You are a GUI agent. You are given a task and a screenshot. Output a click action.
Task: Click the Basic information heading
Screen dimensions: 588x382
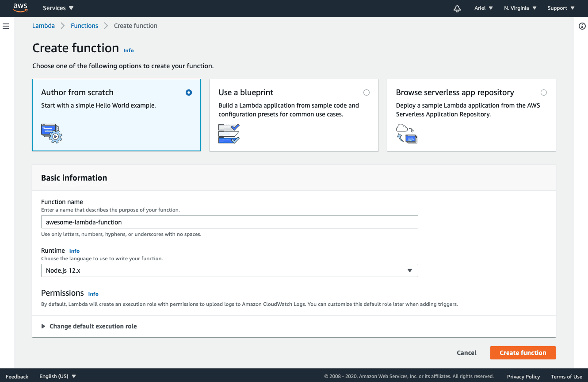74,178
